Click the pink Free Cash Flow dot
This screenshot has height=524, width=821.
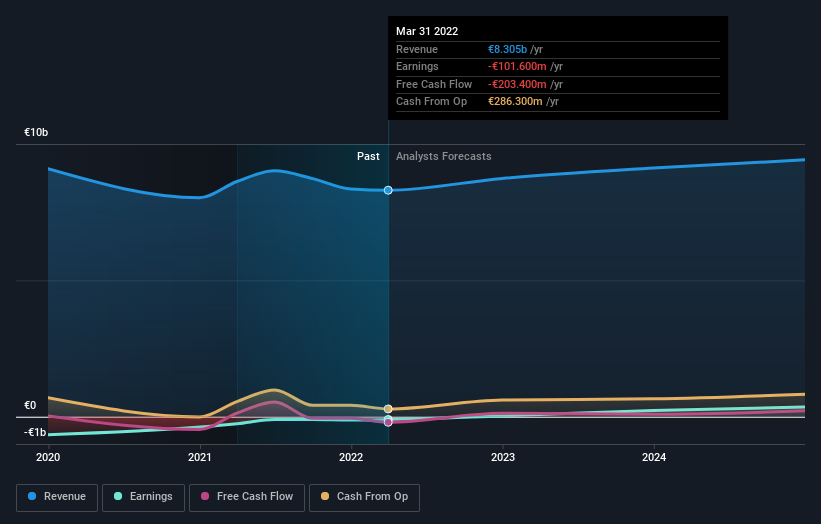coord(205,496)
